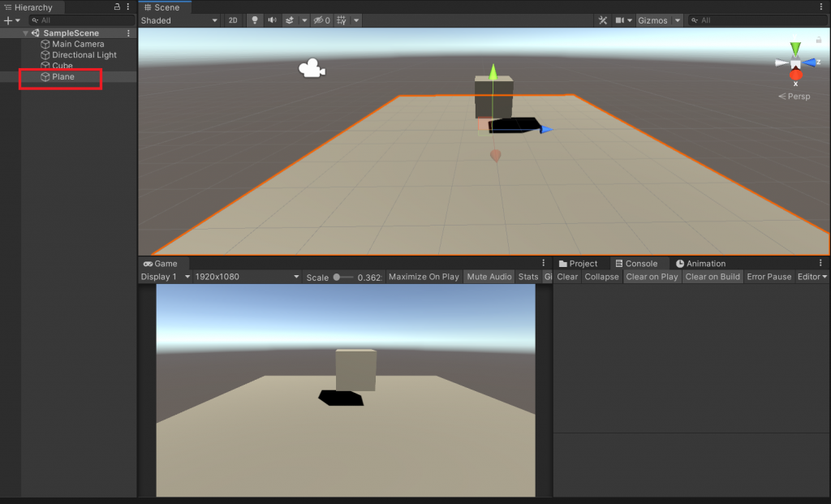
Task: Open the Shaded draw mode dropdown
Action: 179,20
